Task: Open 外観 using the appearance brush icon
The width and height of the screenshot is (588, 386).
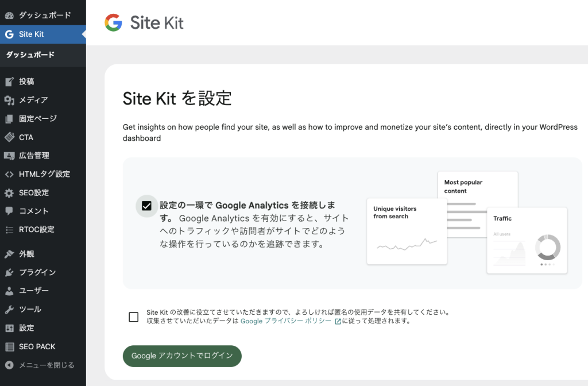Action: (9, 253)
